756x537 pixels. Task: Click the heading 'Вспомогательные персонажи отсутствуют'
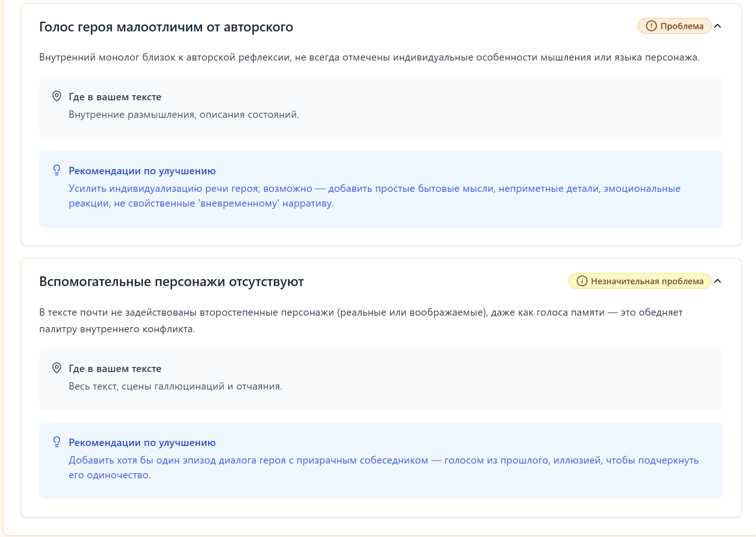pos(171,282)
